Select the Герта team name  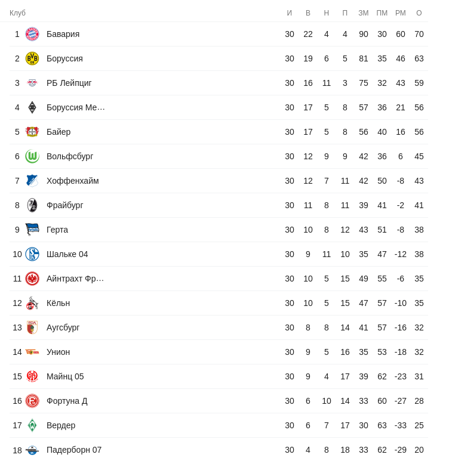pos(57,230)
